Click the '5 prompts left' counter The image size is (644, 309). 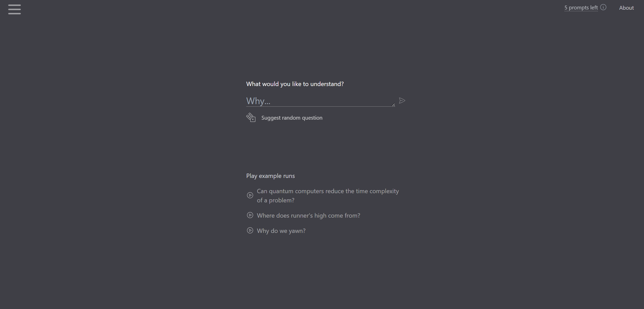581,8
